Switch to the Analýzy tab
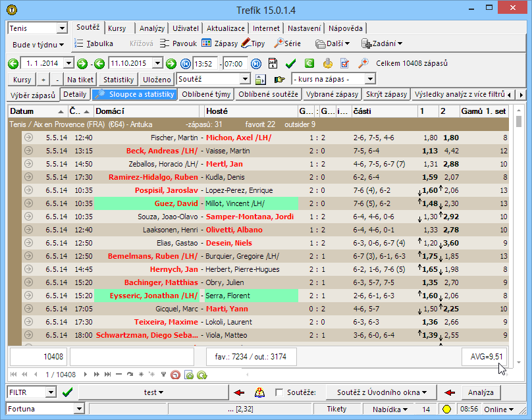Image resolution: width=532 pixels, height=420 pixels. tap(152, 29)
